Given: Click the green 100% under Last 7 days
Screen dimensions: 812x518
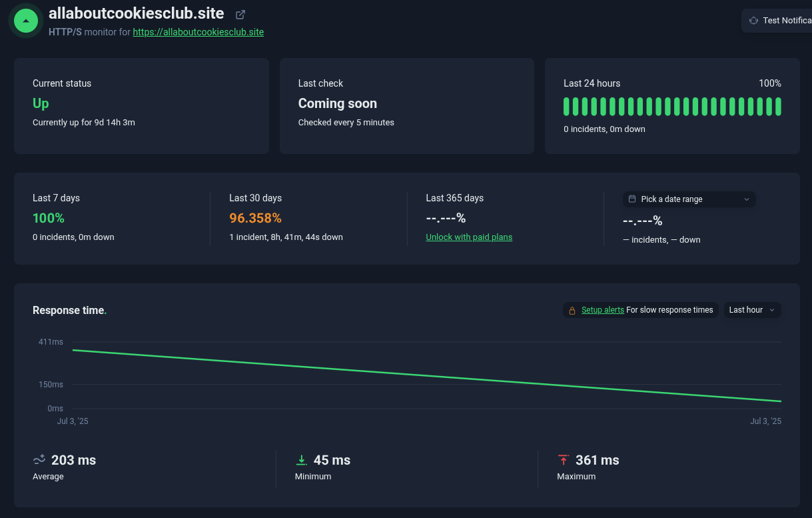Looking at the screenshot, I should tap(49, 218).
